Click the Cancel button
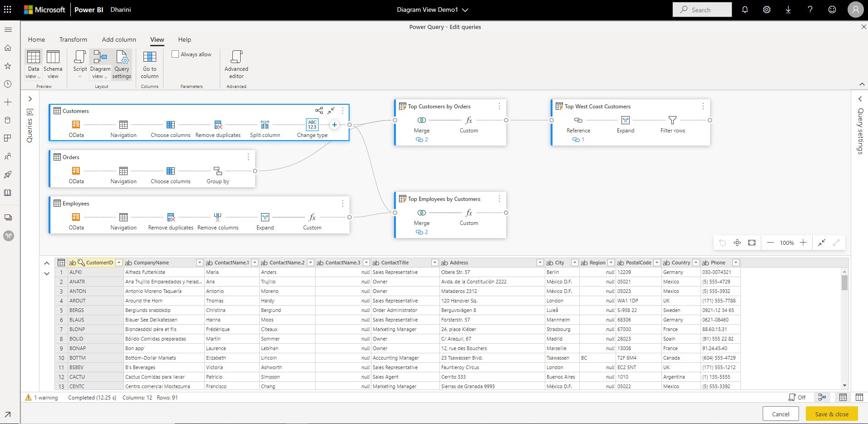Image resolution: width=868 pixels, height=424 pixels. pos(780,414)
